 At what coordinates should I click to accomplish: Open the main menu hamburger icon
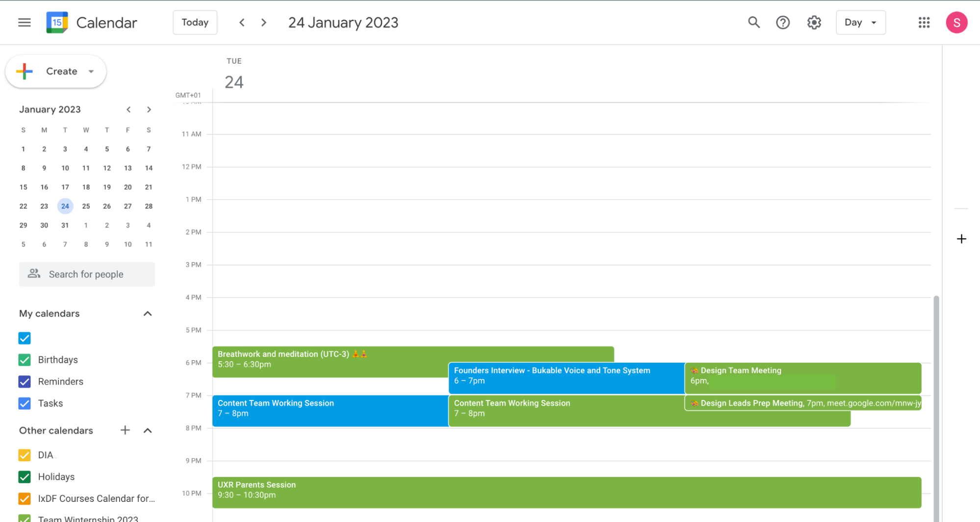coord(24,23)
